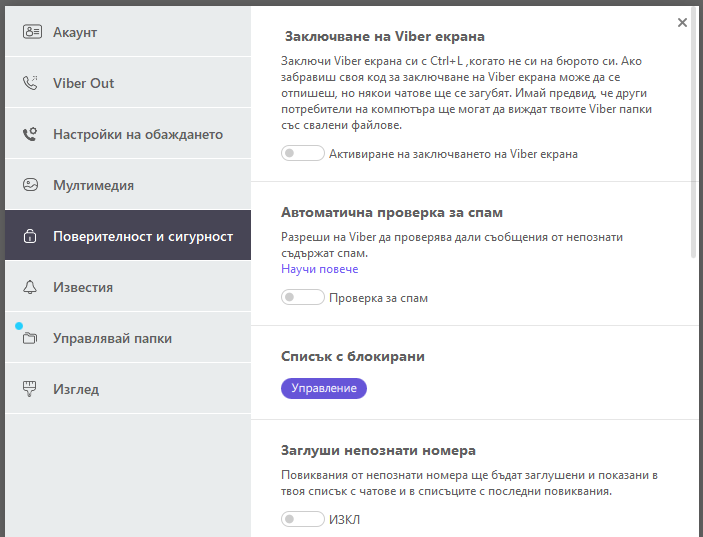Click the call settings phone icon
This screenshot has height=537, width=703.
tap(31, 134)
